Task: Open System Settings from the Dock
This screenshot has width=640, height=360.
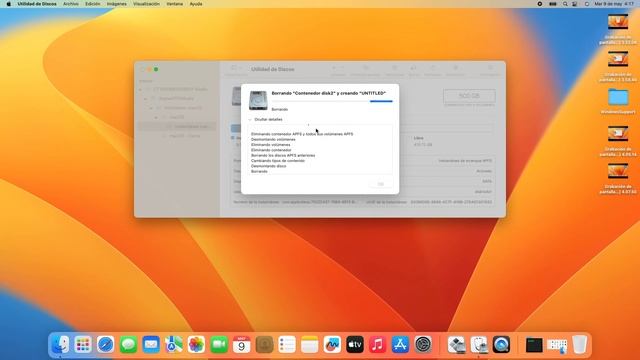Action: (x=423, y=344)
